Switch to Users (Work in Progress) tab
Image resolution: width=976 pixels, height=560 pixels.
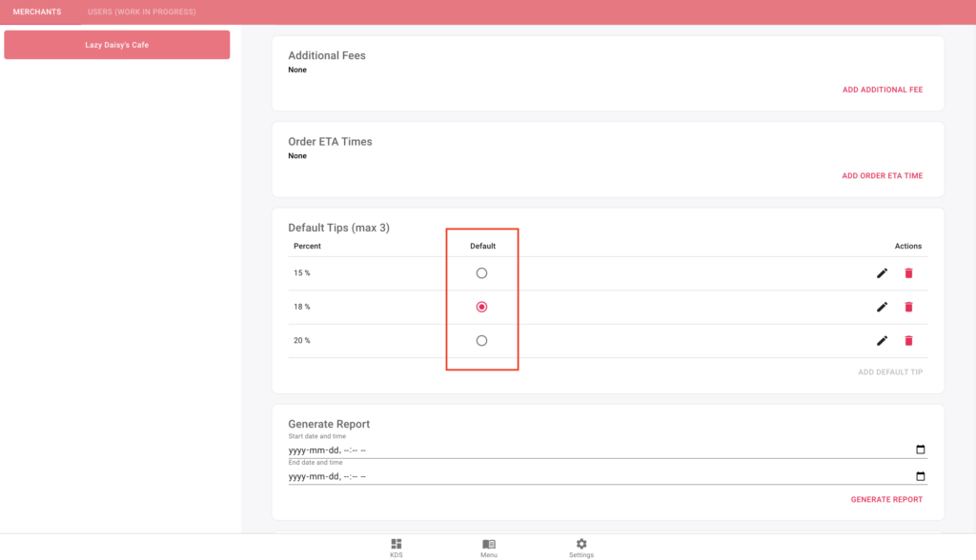pos(142,11)
